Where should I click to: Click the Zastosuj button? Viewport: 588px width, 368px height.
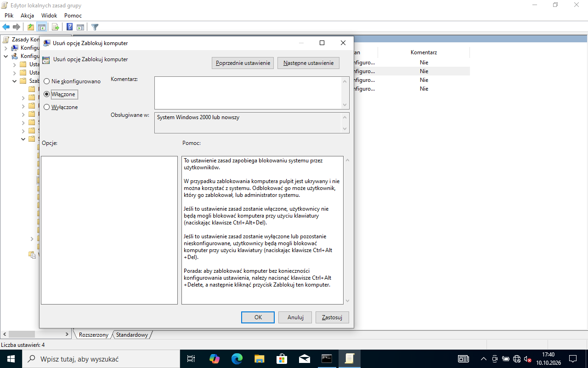[x=333, y=317]
